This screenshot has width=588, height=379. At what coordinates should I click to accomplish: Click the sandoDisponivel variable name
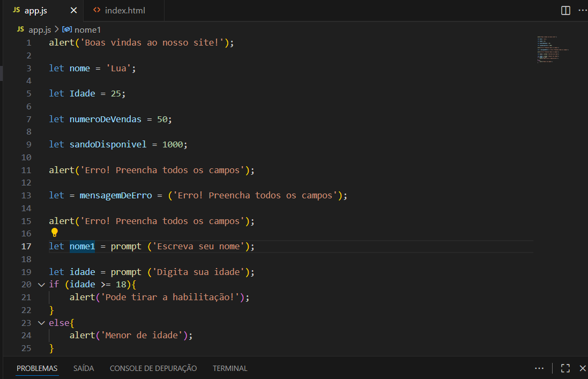click(108, 145)
